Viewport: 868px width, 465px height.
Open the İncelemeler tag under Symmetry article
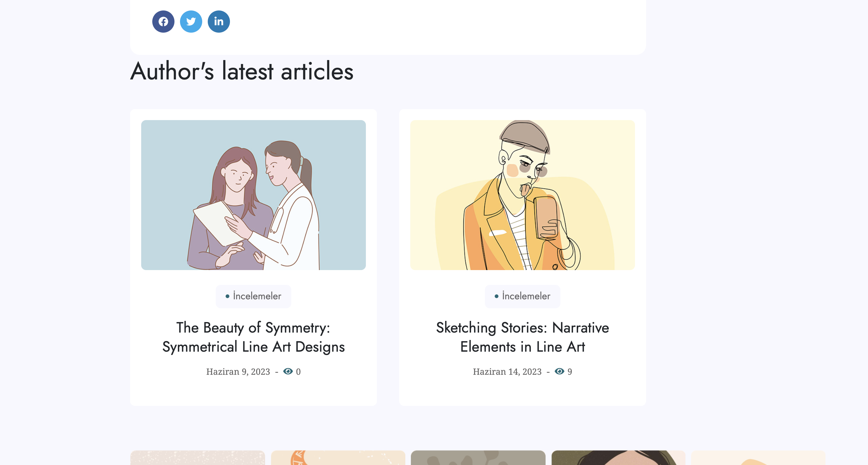pos(253,296)
